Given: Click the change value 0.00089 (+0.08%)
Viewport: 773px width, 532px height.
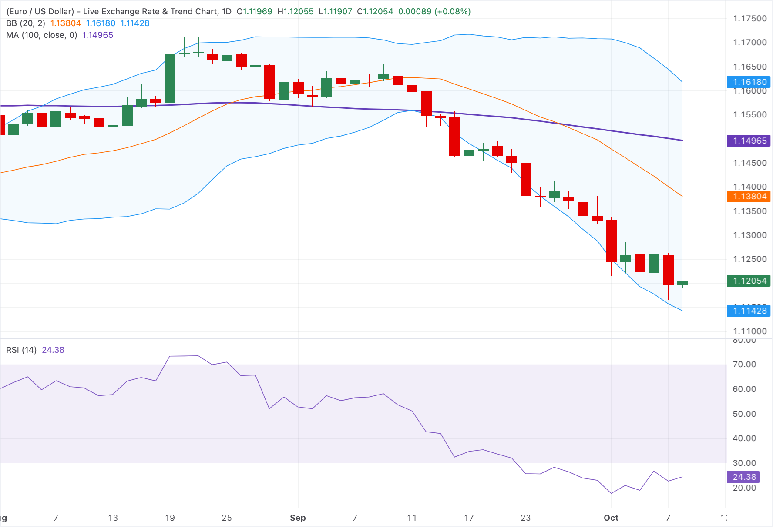Looking at the screenshot, I should pos(434,12).
